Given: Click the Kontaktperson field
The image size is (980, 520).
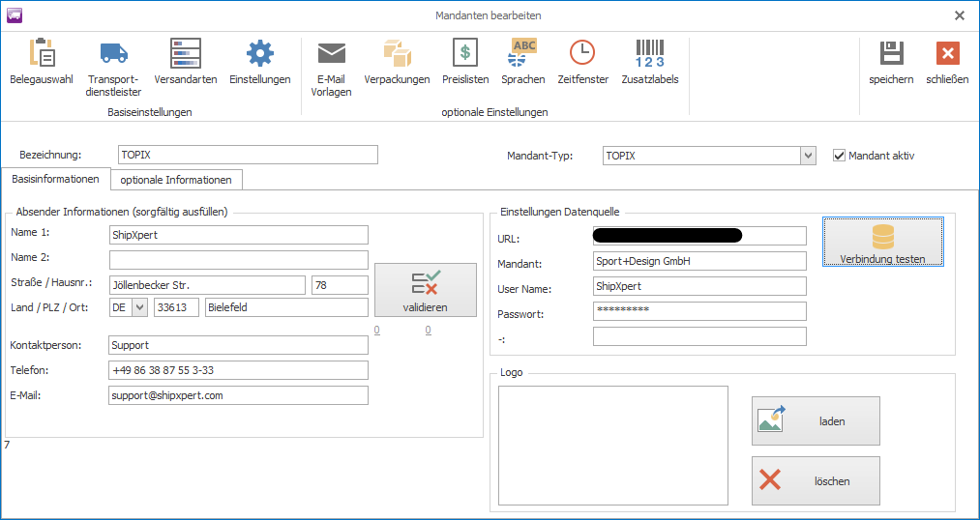Looking at the screenshot, I should point(239,345).
